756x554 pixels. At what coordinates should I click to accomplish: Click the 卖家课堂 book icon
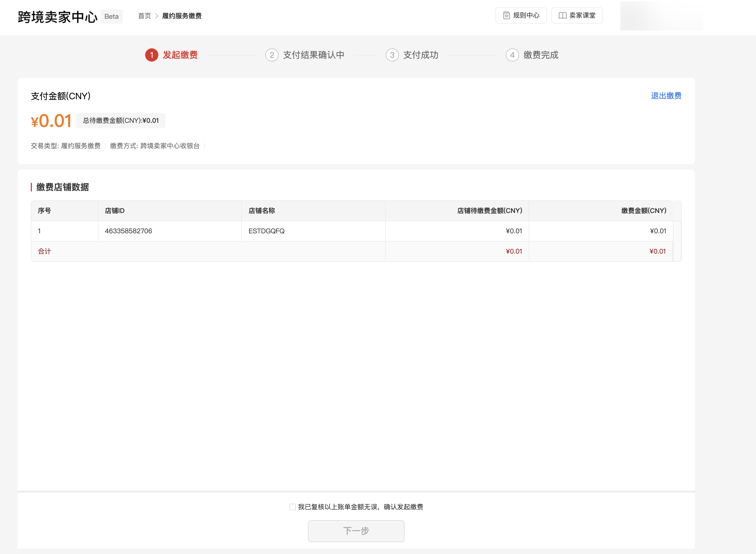pyautogui.click(x=562, y=15)
